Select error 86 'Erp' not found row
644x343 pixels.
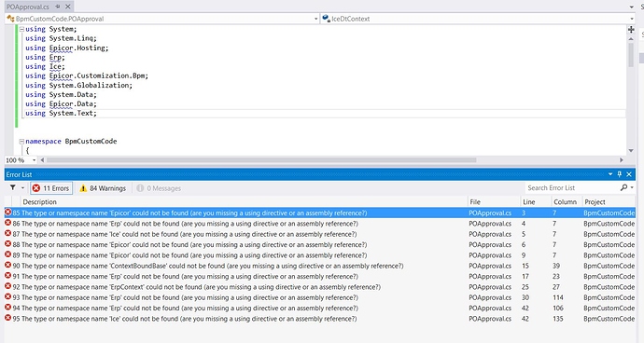coord(320,224)
